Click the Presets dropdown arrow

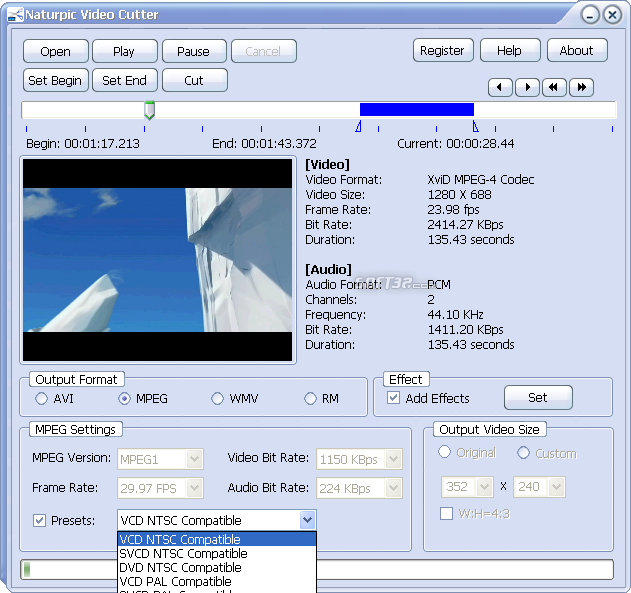[307, 520]
